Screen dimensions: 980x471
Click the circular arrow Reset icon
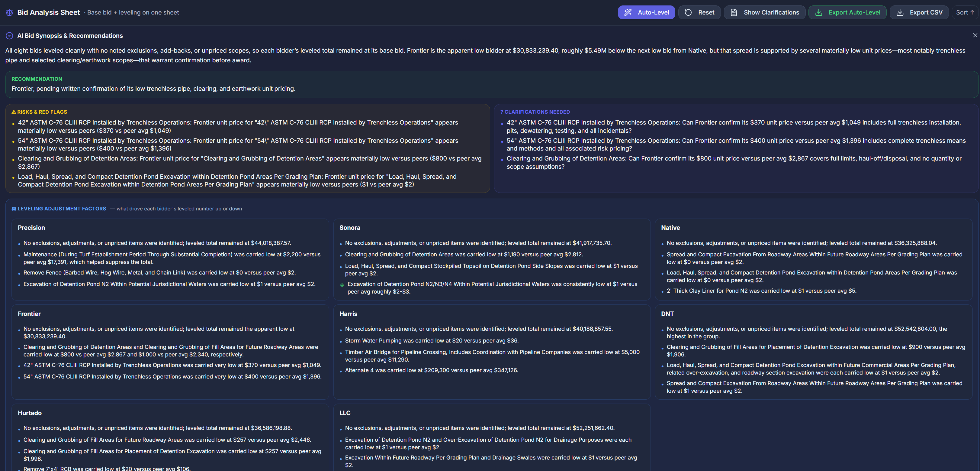tap(688, 13)
